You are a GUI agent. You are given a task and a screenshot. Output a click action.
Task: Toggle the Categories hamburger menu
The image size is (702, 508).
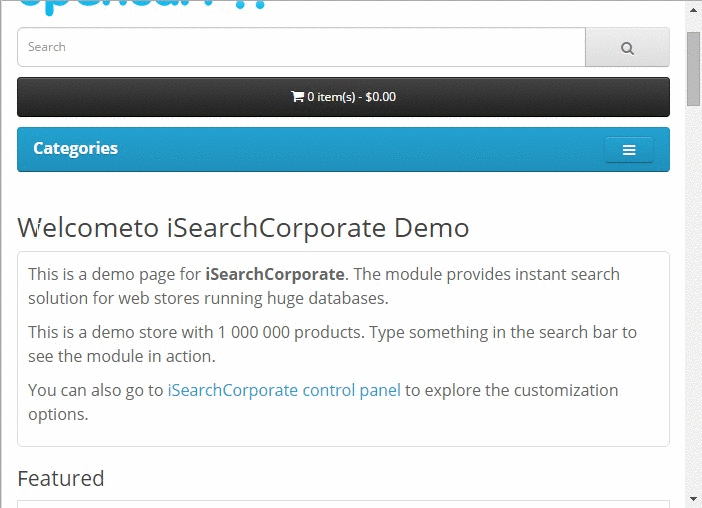(629, 150)
